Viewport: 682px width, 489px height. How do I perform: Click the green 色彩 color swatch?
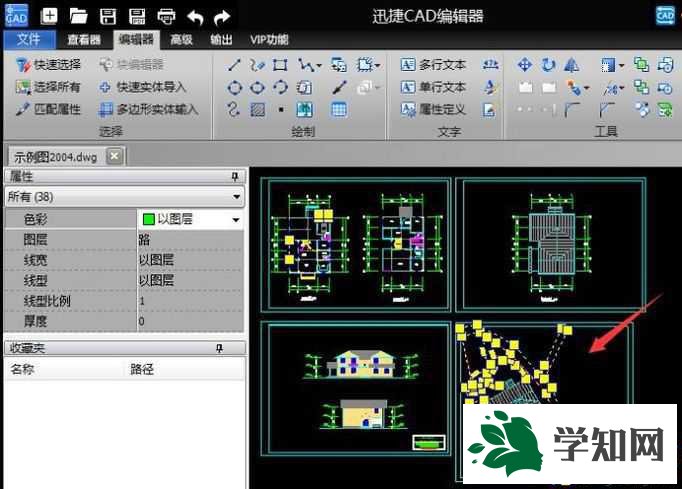(x=148, y=219)
